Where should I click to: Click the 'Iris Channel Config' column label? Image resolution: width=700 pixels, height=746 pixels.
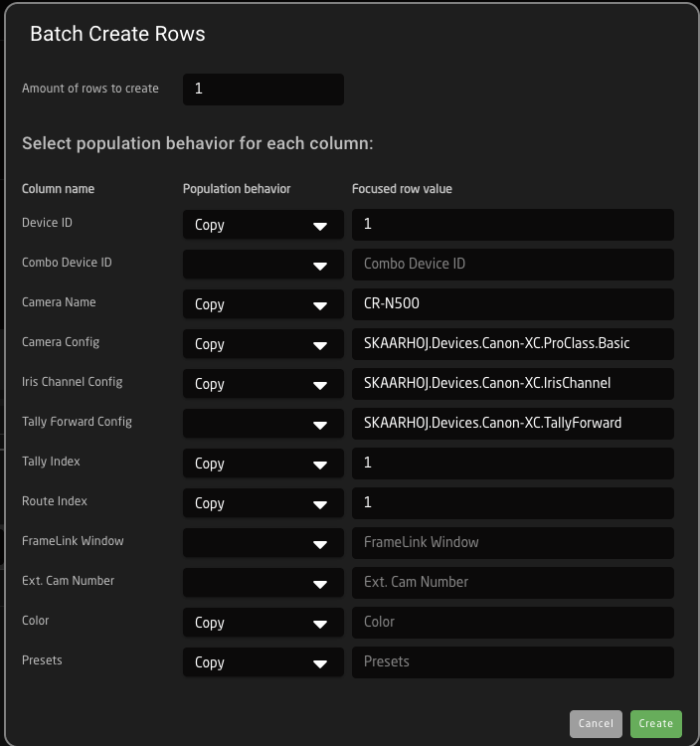coord(73,382)
